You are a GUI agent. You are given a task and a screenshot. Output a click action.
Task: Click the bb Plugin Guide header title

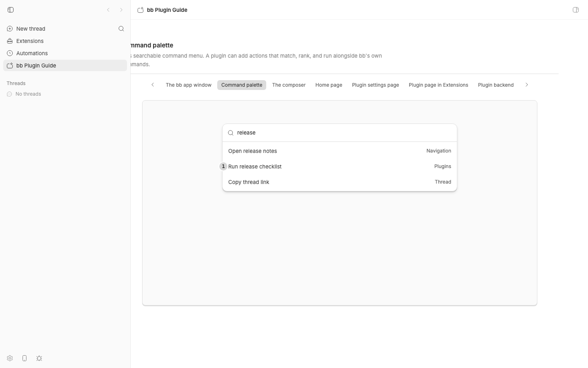click(x=167, y=10)
